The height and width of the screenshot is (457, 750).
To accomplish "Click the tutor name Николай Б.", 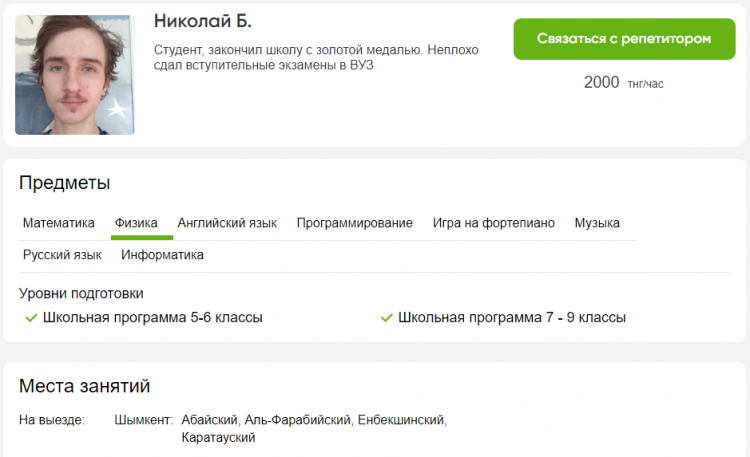I will (203, 22).
